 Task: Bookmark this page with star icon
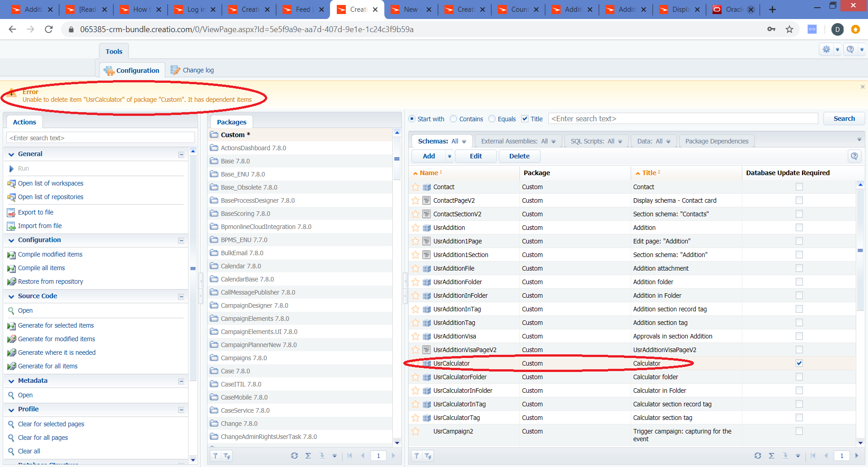pos(789,29)
